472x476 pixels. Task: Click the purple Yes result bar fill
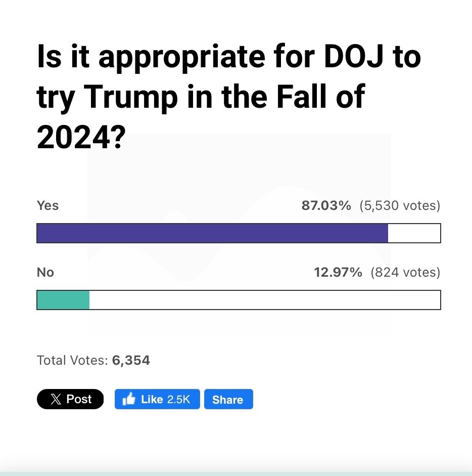point(212,233)
